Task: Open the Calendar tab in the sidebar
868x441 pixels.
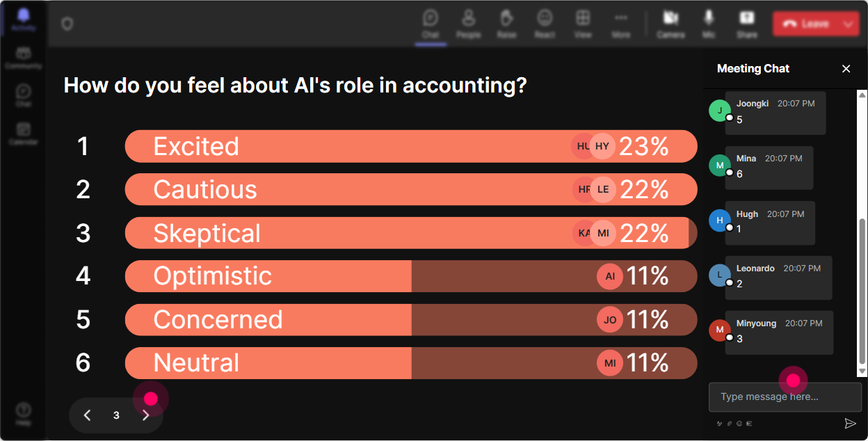Action: [x=24, y=134]
